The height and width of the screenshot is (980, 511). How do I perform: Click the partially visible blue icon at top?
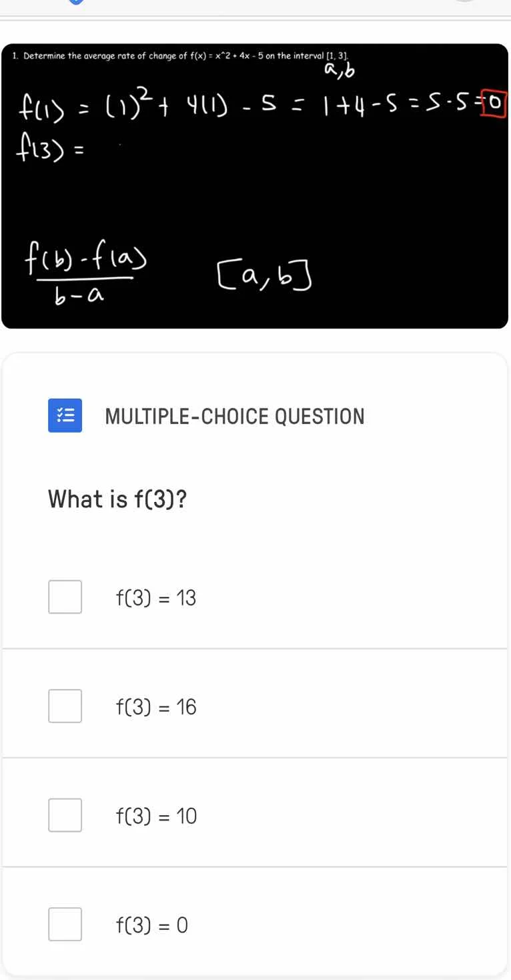coord(75,3)
